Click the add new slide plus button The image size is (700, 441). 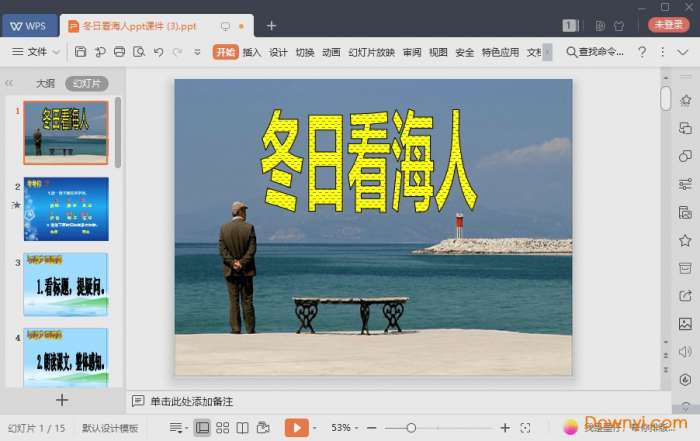coord(61,400)
